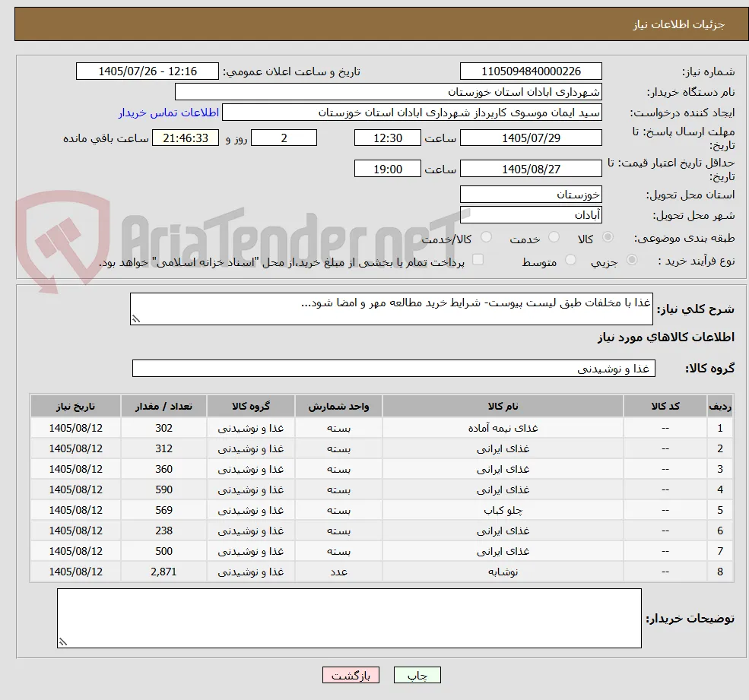Toggle the Islamic treasury payment checkbox
The width and height of the screenshot is (749, 700).
(x=478, y=260)
